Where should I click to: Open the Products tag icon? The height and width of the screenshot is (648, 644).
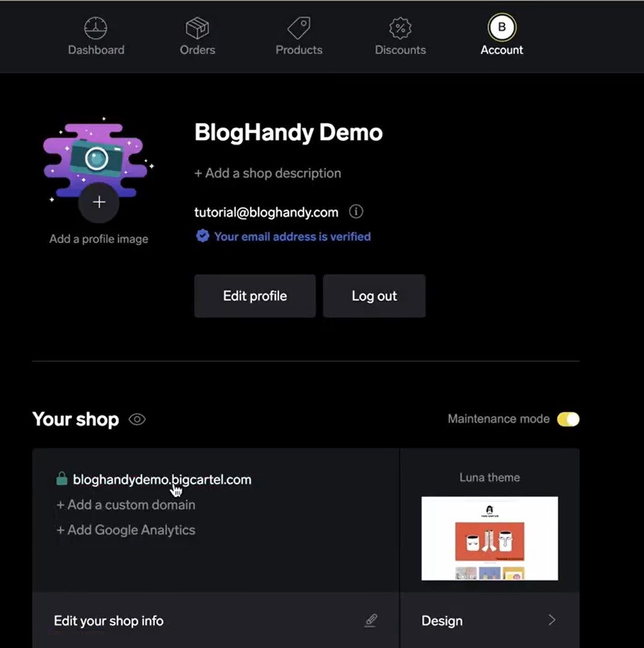(x=299, y=28)
